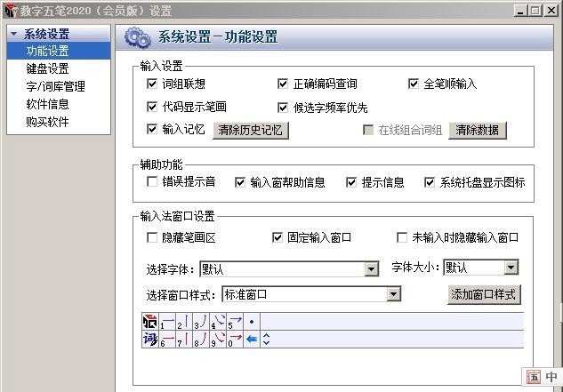Click stroke key 1 horizontal stroke icon
The width and height of the screenshot is (563, 392).
(x=167, y=321)
